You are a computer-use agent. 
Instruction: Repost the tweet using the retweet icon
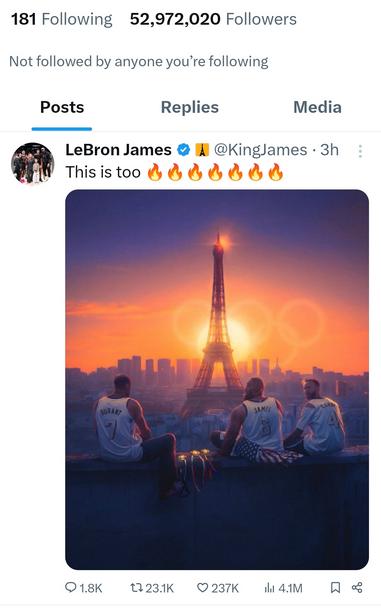click(136, 587)
